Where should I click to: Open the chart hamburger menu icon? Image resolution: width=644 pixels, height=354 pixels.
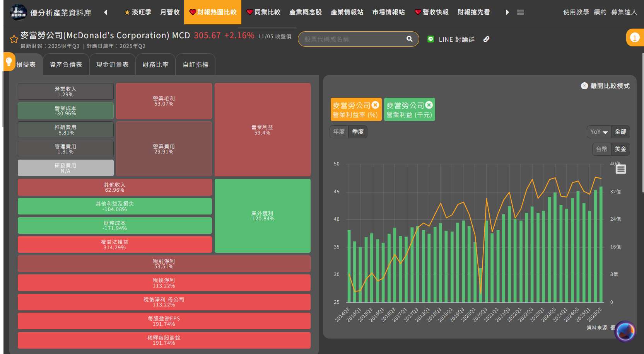[620, 169]
